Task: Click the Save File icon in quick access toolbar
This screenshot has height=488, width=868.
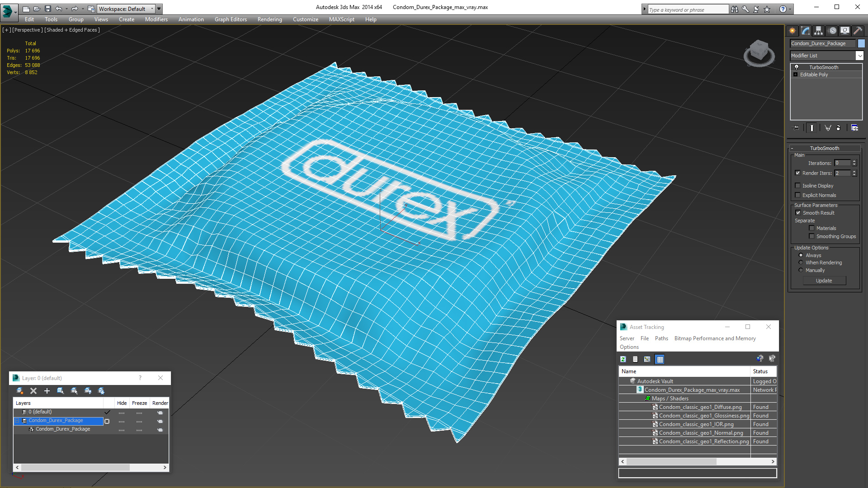Action: pyautogui.click(x=48, y=9)
